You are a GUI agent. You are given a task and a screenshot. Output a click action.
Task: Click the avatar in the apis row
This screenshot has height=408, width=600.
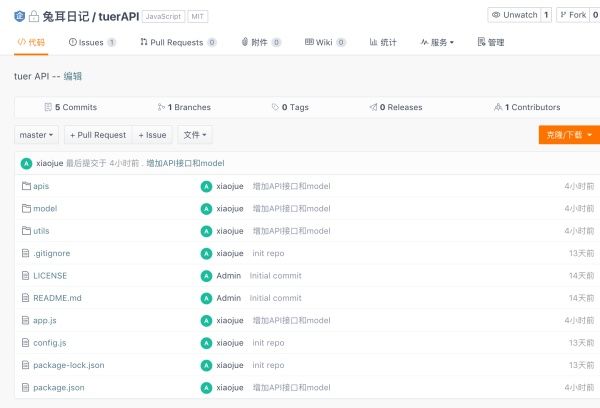[206, 186]
